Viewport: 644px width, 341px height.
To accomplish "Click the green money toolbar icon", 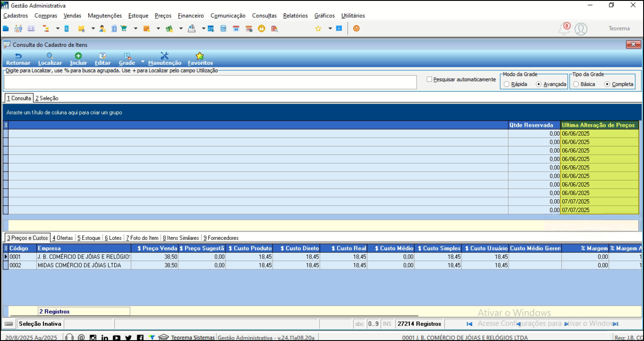I will pyautogui.click(x=169, y=29).
